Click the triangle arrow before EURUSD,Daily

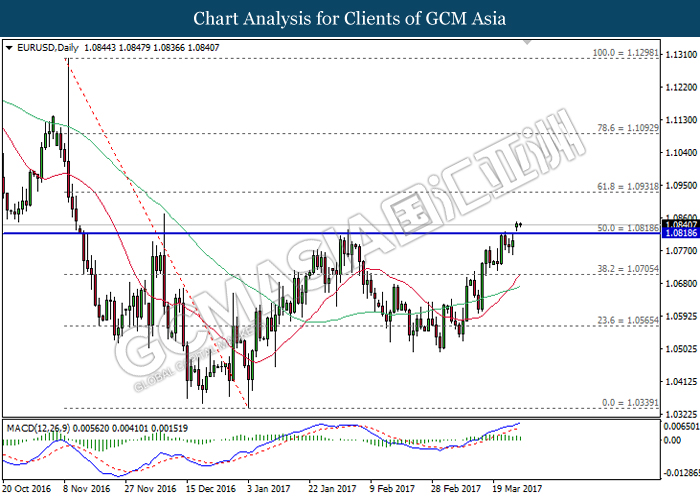[x=9, y=48]
